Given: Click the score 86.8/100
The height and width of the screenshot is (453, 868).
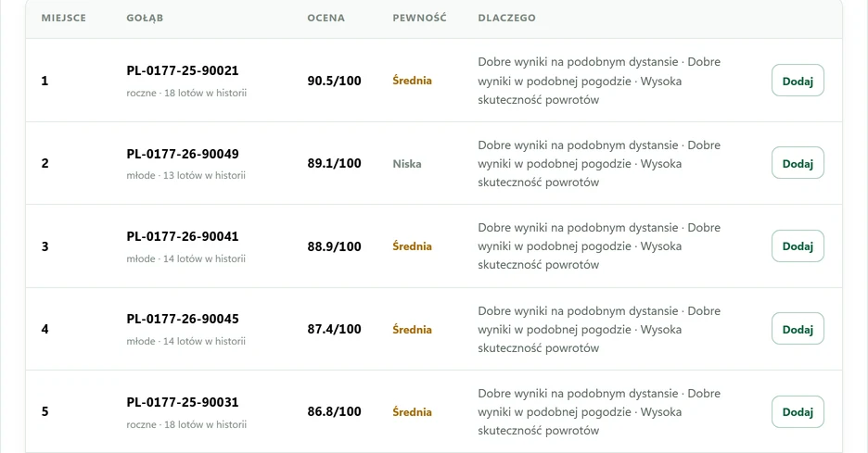Looking at the screenshot, I should (x=335, y=411).
